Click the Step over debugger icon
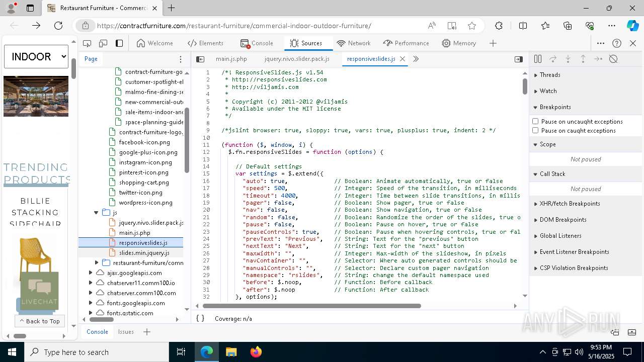Image resolution: width=644 pixels, height=362 pixels. (553, 59)
